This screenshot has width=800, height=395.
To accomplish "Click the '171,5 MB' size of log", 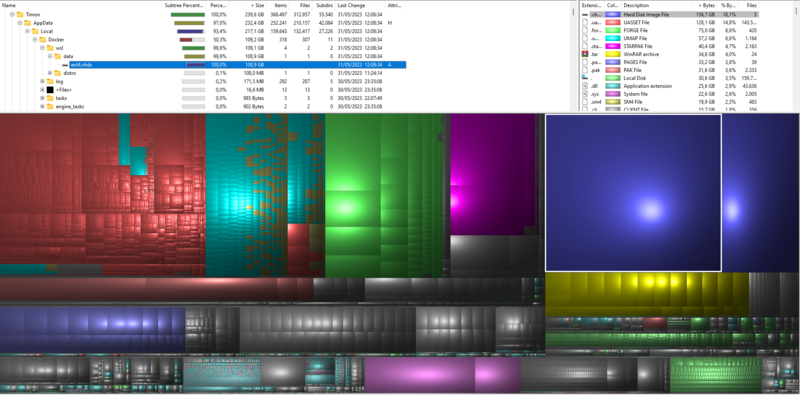I will 254,81.
